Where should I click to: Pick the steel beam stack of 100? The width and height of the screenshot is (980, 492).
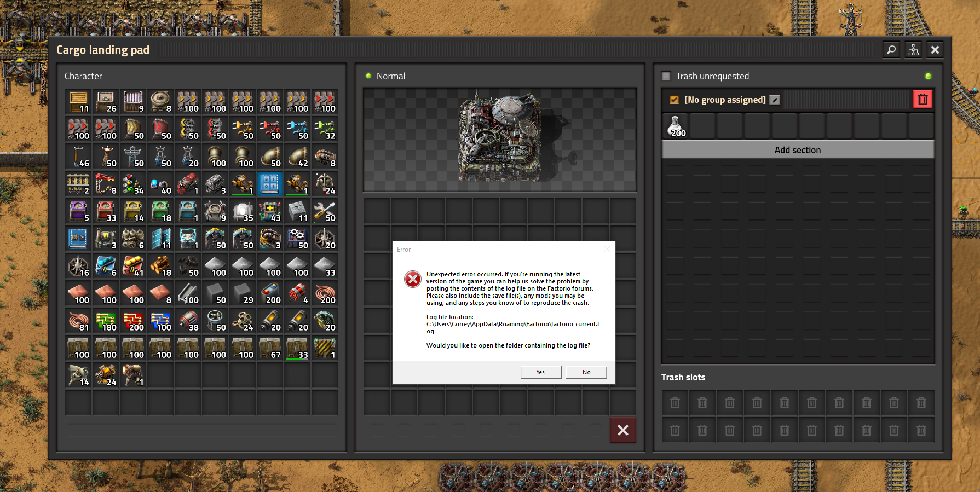pyautogui.click(x=188, y=293)
